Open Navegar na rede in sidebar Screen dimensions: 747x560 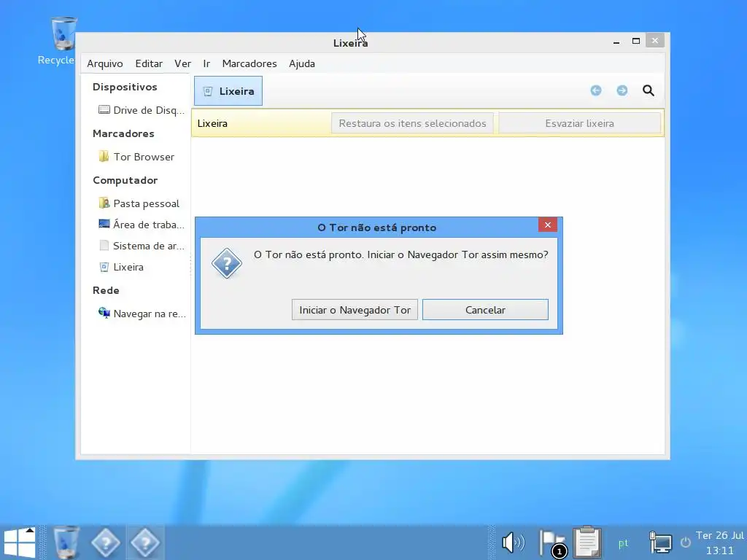142,314
